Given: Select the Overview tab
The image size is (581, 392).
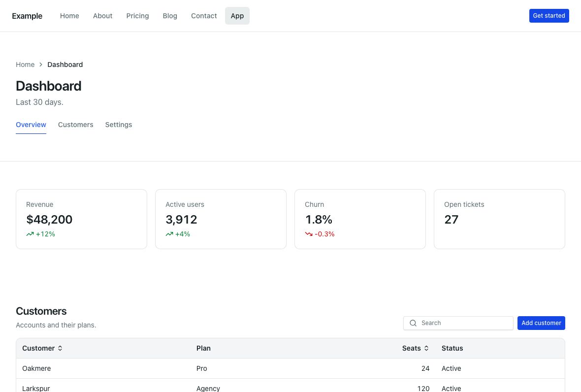Looking at the screenshot, I should point(31,125).
